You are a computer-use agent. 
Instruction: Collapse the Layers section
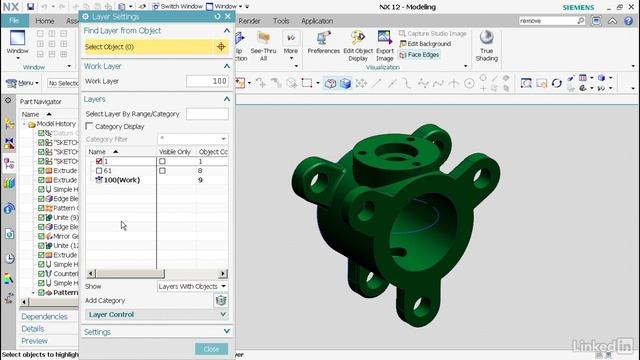(227, 99)
